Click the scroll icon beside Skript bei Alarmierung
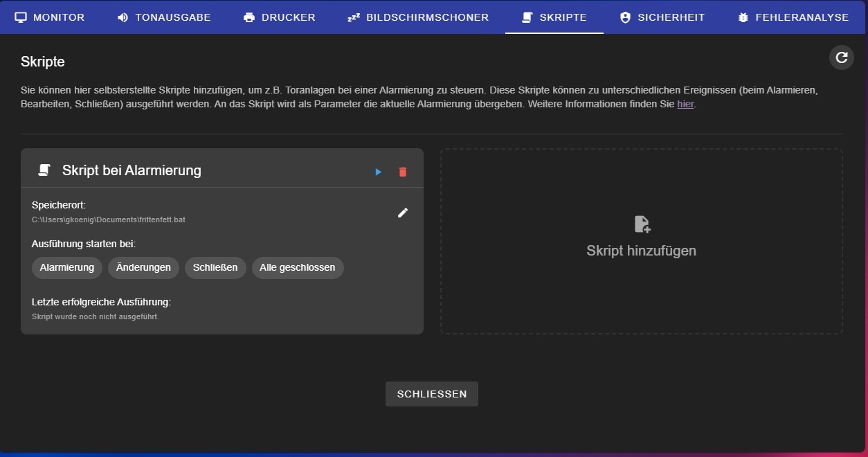This screenshot has height=457, width=868. pyautogui.click(x=44, y=170)
